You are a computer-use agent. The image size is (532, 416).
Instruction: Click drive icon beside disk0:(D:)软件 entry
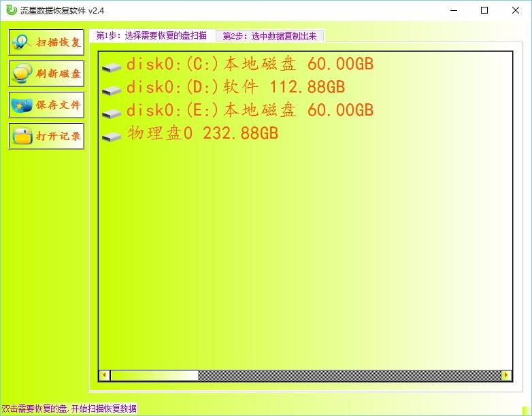tap(112, 90)
